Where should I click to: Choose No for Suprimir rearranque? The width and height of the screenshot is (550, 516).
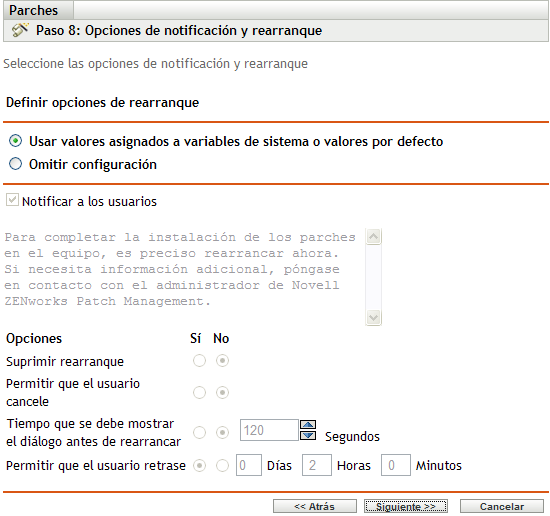pyautogui.click(x=222, y=361)
